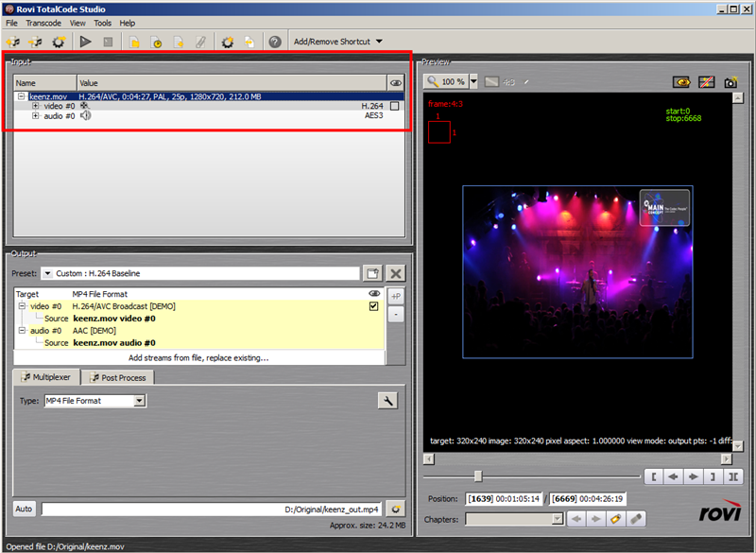
Task: Click the page with clock icon
Action: 156,42
